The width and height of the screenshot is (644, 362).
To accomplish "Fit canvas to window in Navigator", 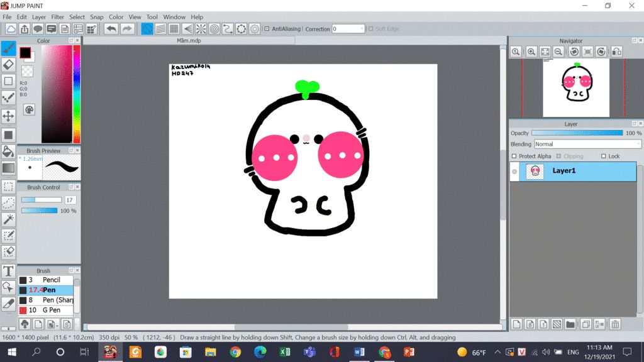I will click(545, 52).
